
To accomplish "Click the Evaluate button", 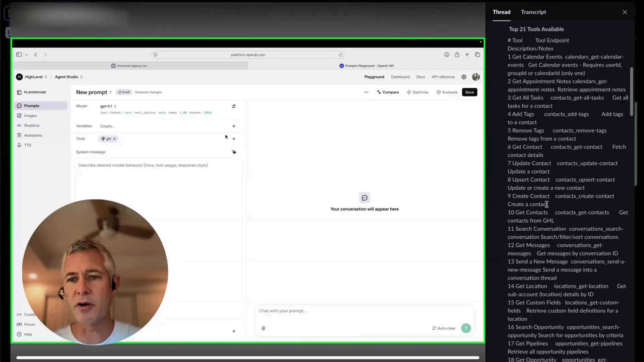I will (447, 92).
